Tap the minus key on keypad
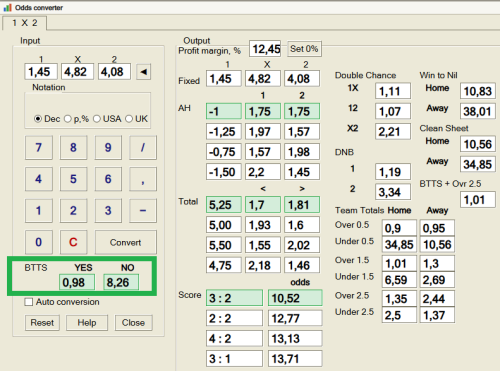 (x=143, y=211)
